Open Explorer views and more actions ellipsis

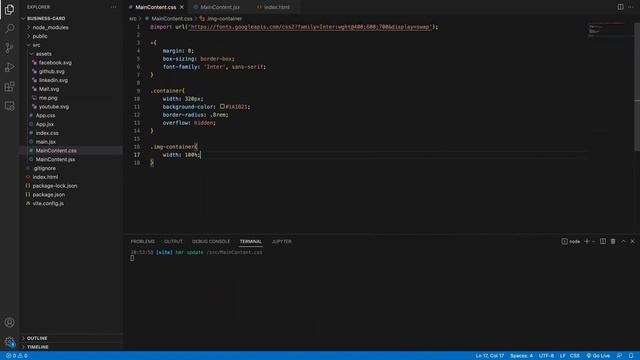point(113,7)
